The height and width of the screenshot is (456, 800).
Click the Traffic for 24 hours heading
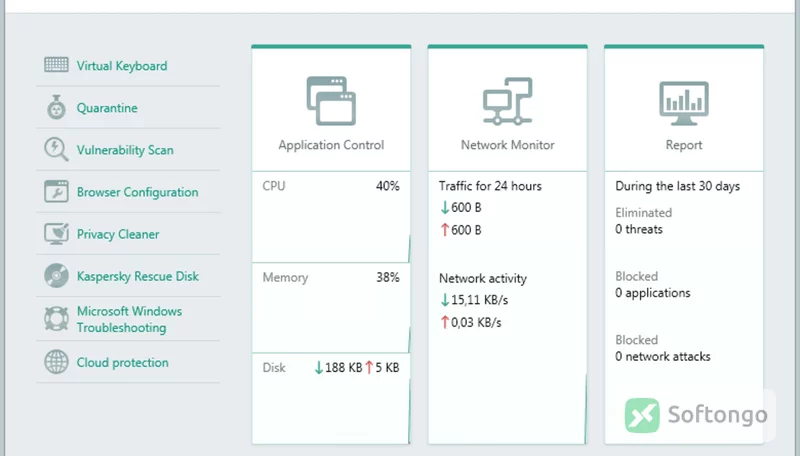coord(490,186)
